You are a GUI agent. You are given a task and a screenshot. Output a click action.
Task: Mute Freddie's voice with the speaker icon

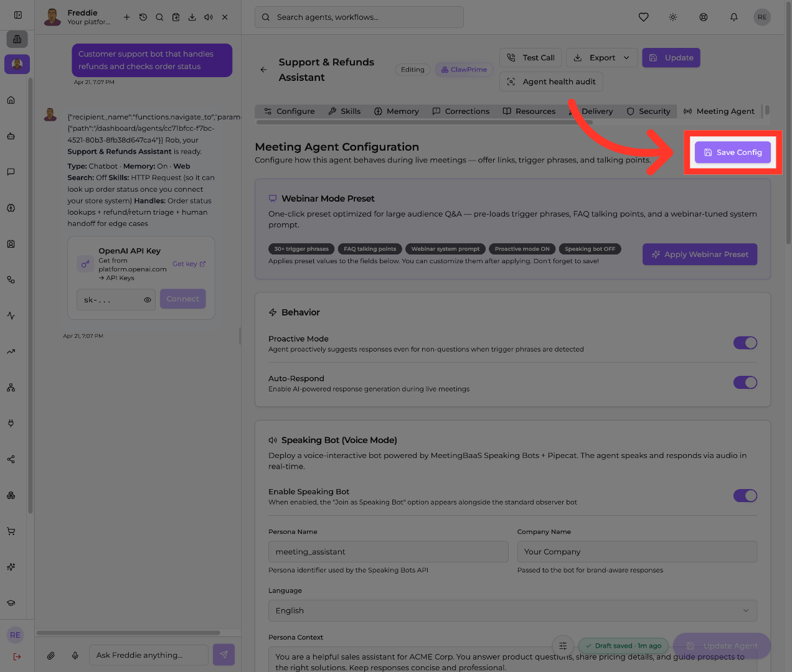(209, 17)
